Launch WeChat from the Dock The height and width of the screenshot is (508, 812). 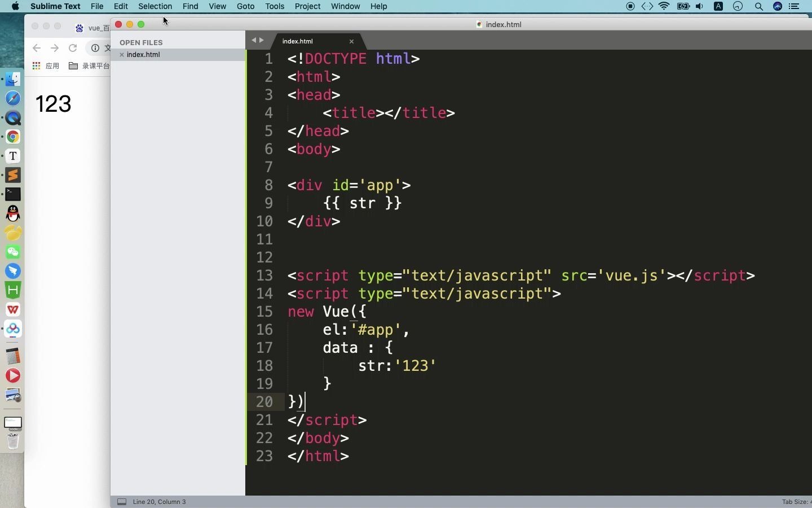13,252
